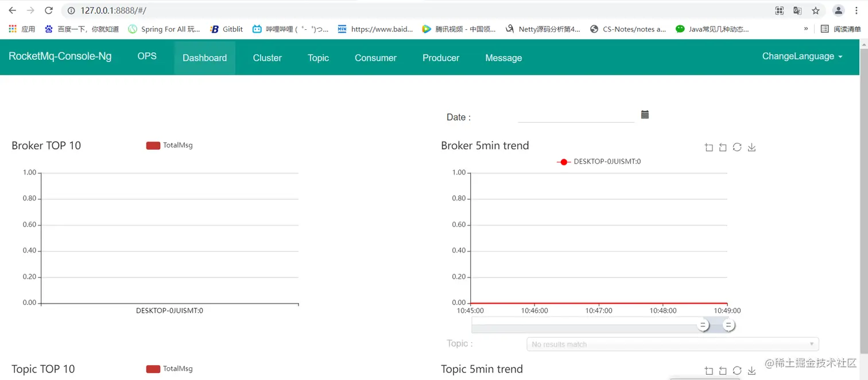This screenshot has height=380, width=868.
Task: Open the Google Translate icon
Action: pyautogui.click(x=797, y=10)
